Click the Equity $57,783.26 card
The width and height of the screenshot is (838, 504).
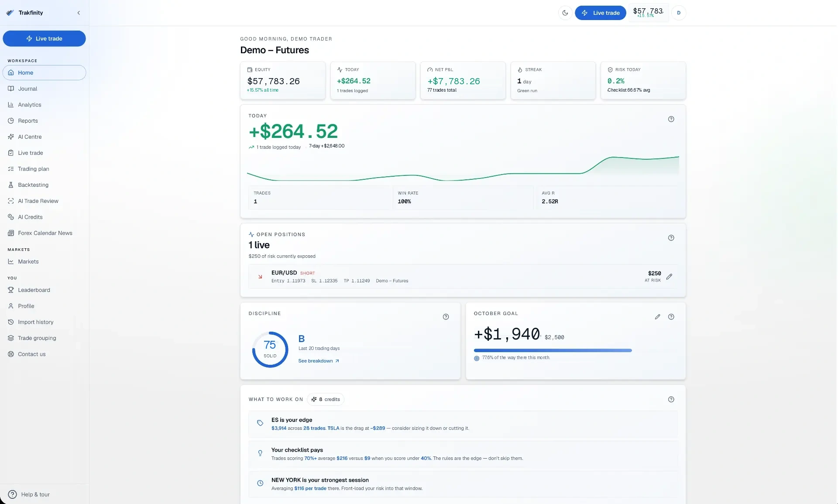click(282, 81)
